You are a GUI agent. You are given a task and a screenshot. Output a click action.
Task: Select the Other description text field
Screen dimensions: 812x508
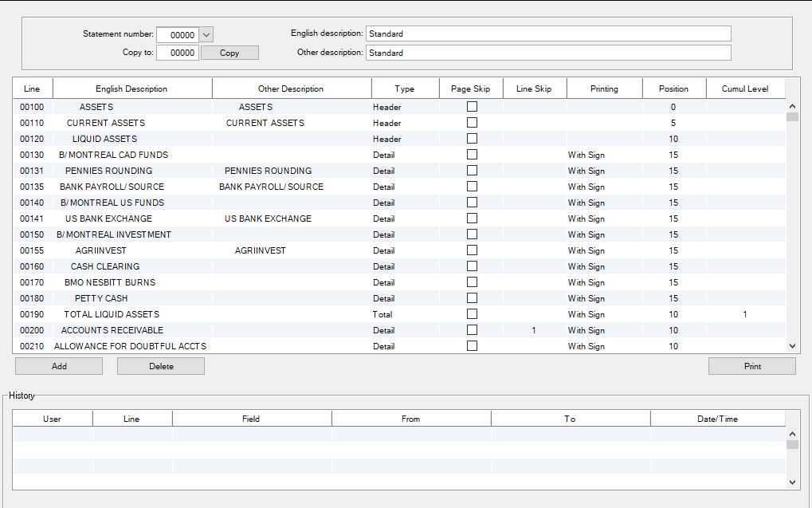point(547,53)
